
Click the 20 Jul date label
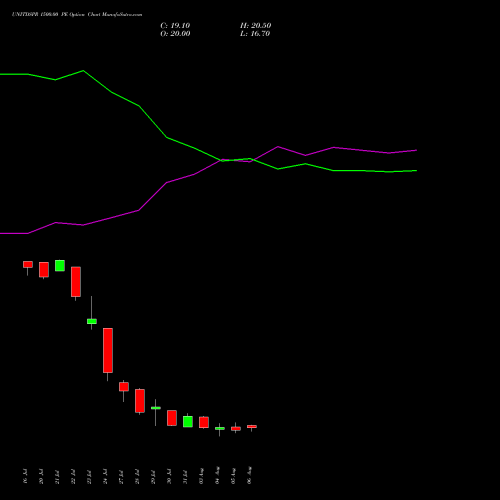[42, 476]
